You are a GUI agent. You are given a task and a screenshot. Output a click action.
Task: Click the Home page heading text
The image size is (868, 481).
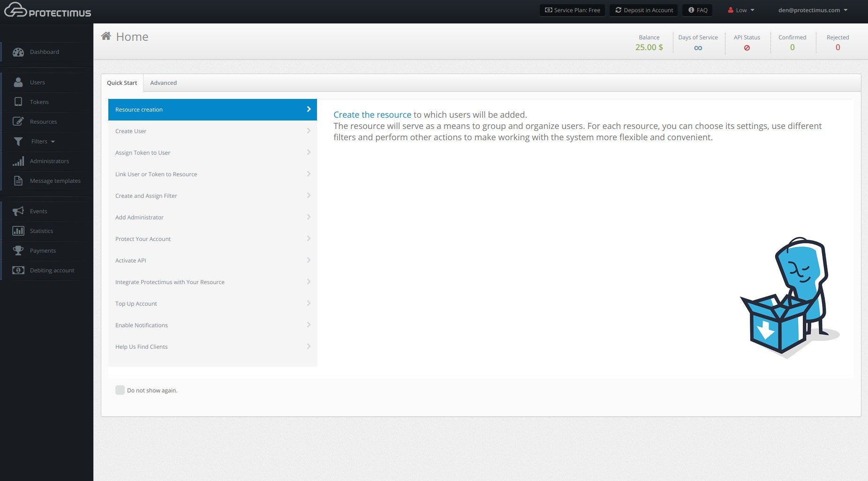132,37
